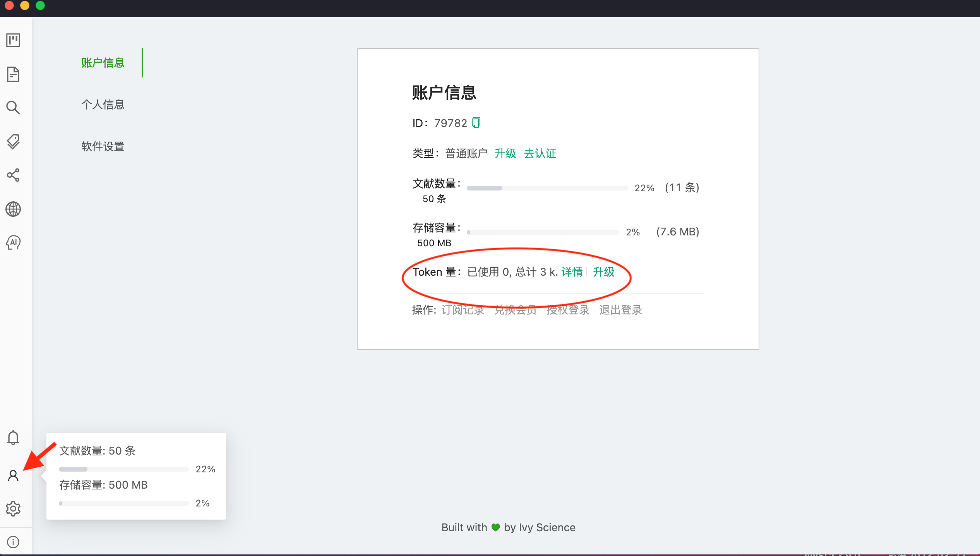Open the globe web icon in sidebar
Viewport: 980px width, 556px height.
[x=13, y=209]
